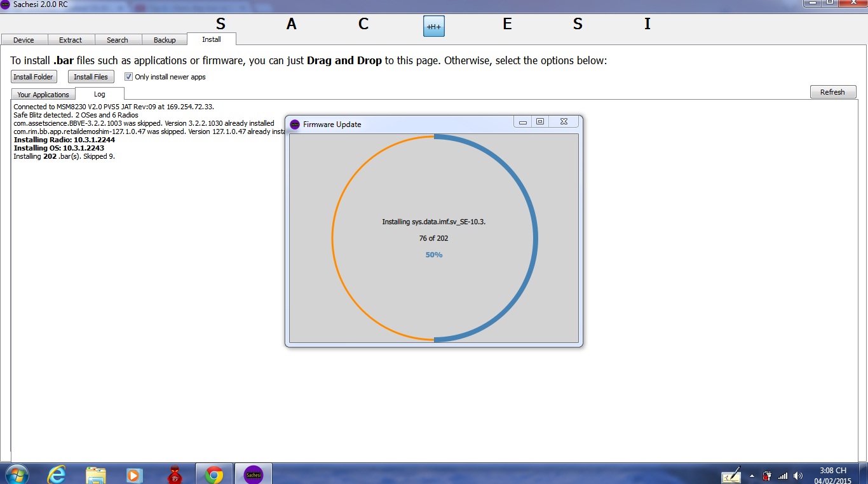Click the orange circular progress arc

pos(333,239)
